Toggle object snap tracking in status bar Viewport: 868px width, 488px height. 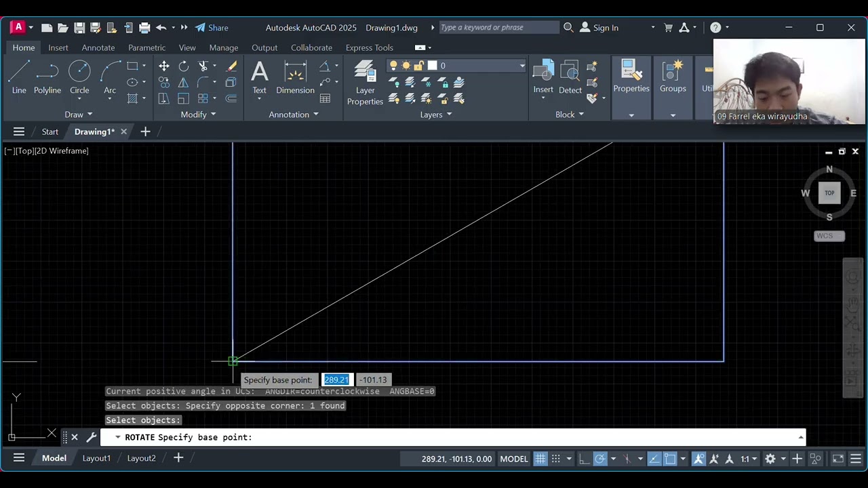point(654,459)
